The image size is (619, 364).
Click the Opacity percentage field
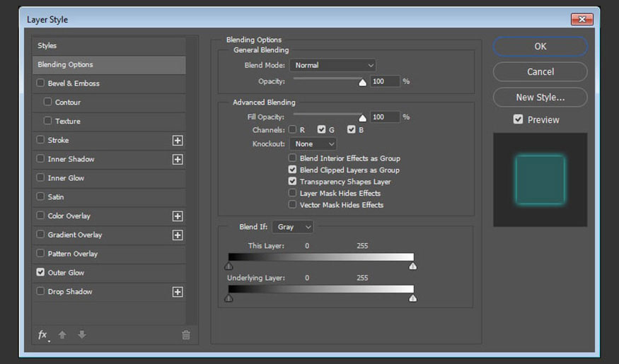pyautogui.click(x=385, y=81)
